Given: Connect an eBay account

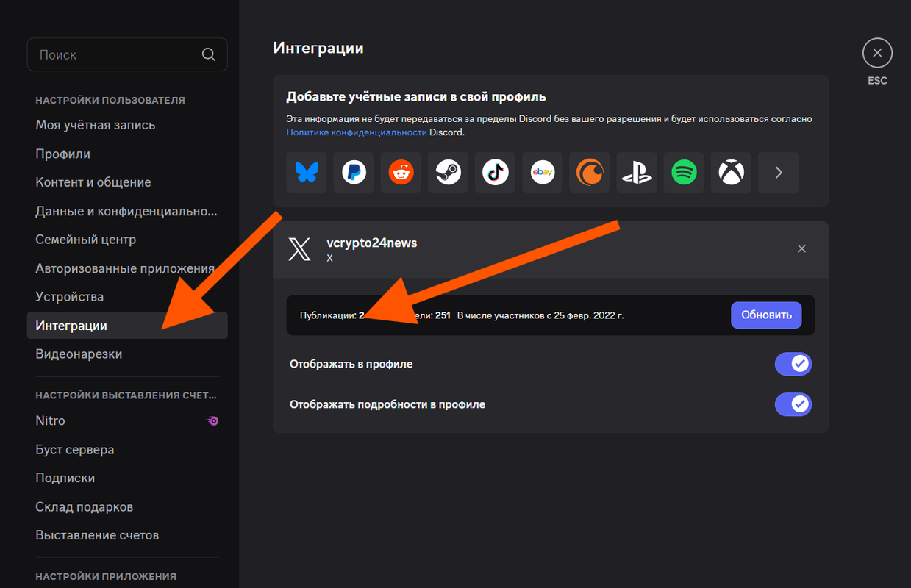Looking at the screenshot, I should [x=543, y=173].
